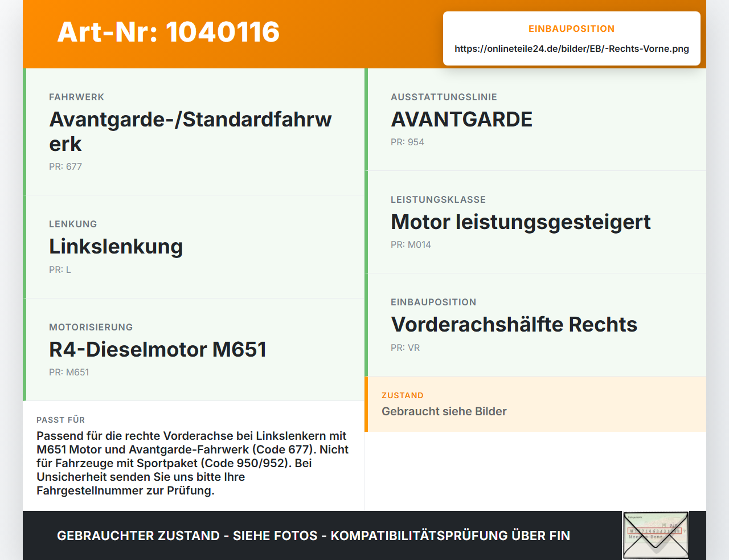729x560 pixels.
Task: Click the footer banner text about FIN check
Action: pos(313,536)
